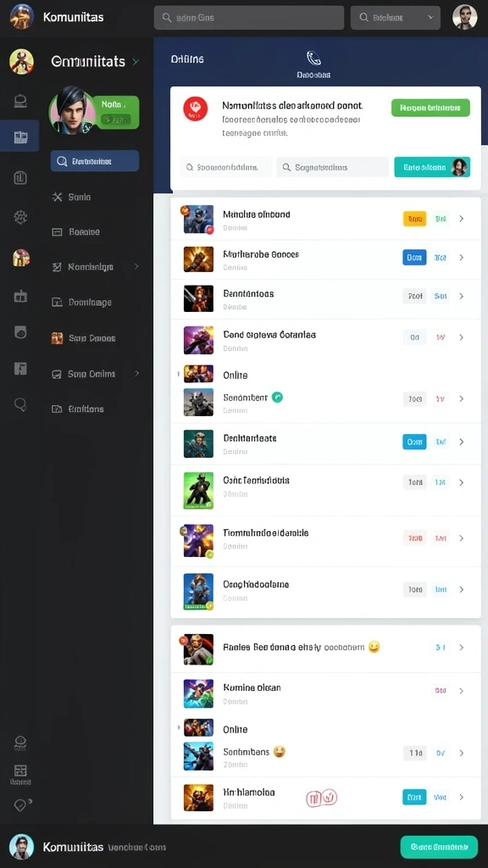The image size is (488, 868).
Task: Click the smiley emoji in the 'Raoles Bee donae' row
Action: click(374, 647)
